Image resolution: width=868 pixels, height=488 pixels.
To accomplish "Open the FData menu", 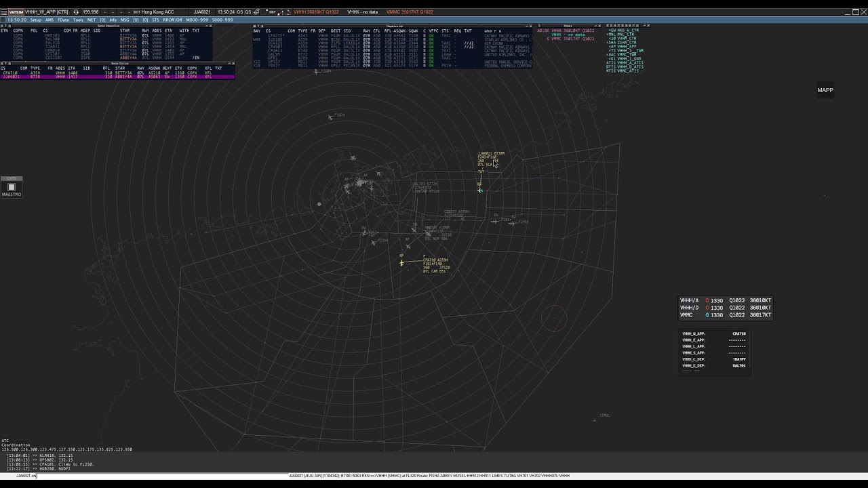I will pyautogui.click(x=63, y=20).
